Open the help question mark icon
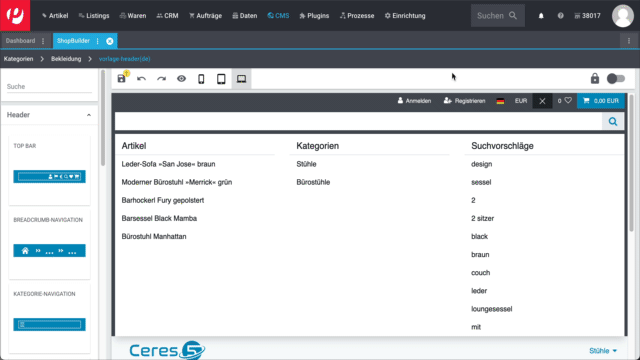640x360 pixels. (560, 16)
